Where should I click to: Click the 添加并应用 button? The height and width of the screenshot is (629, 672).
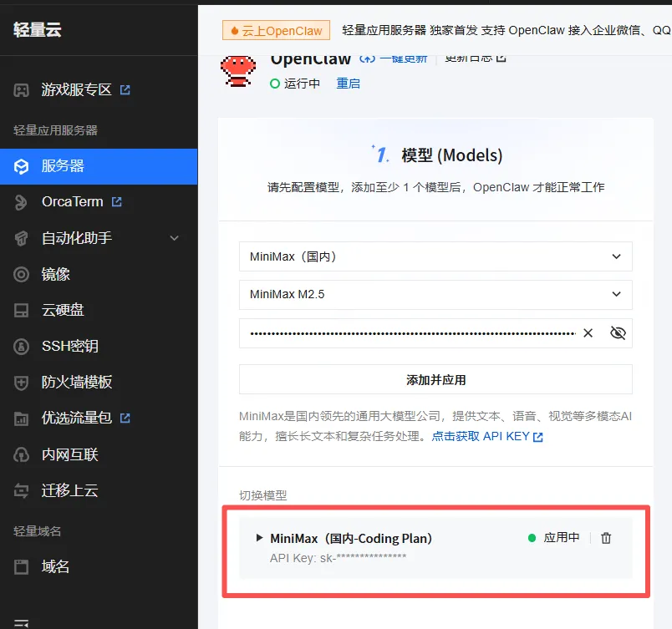435,379
